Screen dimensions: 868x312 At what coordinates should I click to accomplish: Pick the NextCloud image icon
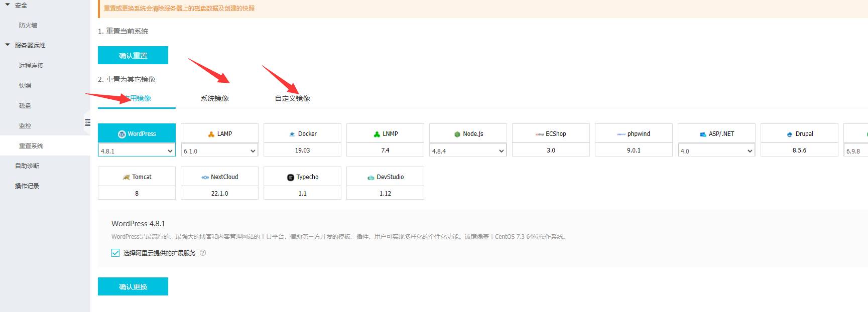205,177
